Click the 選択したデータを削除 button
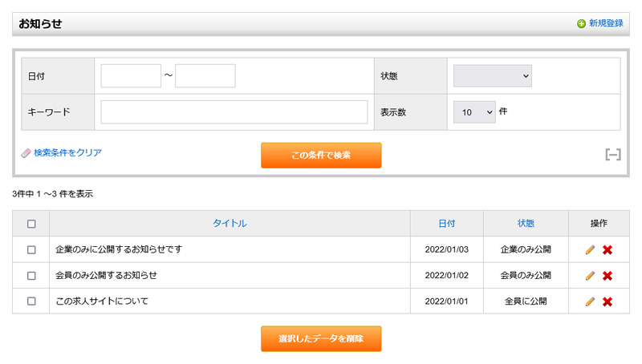Screen dimensions: 642x364 click(321, 338)
